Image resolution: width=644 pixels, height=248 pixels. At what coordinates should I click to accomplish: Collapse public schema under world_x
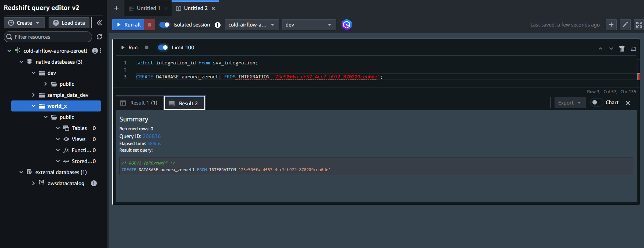click(x=46, y=117)
